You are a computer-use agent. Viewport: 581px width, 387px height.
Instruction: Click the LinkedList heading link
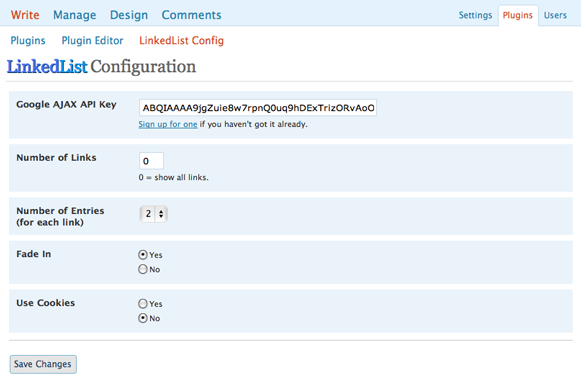47,67
